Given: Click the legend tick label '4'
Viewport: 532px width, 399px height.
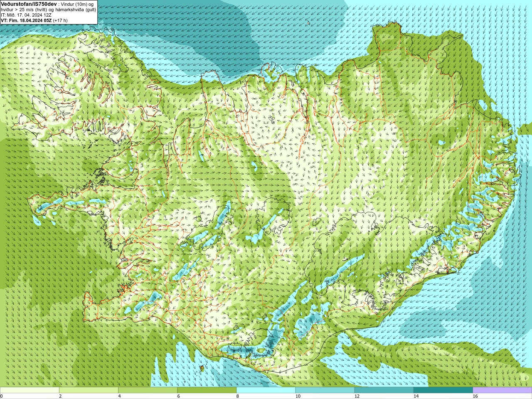Looking at the screenshot, I should click(x=119, y=396).
